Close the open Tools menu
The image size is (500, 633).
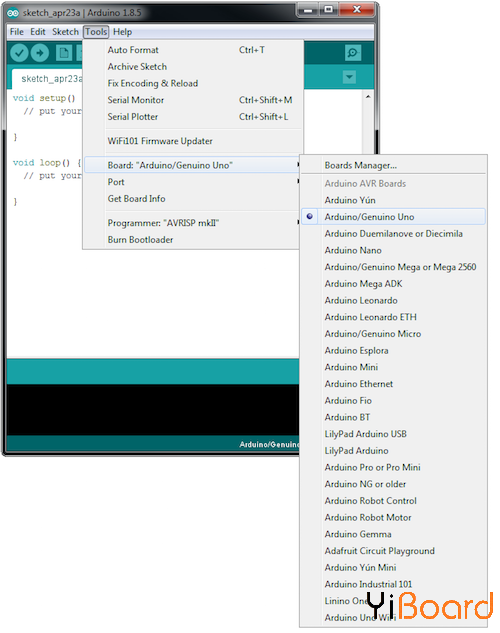pyautogui.click(x=96, y=32)
